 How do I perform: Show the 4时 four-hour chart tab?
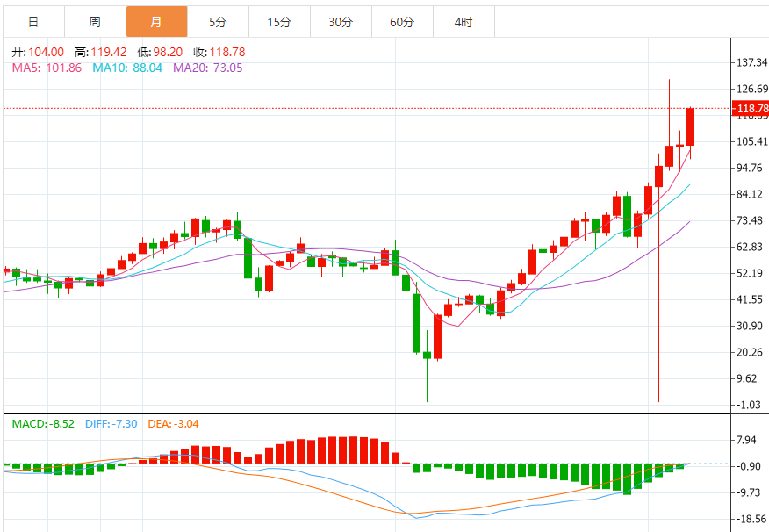pos(464,22)
